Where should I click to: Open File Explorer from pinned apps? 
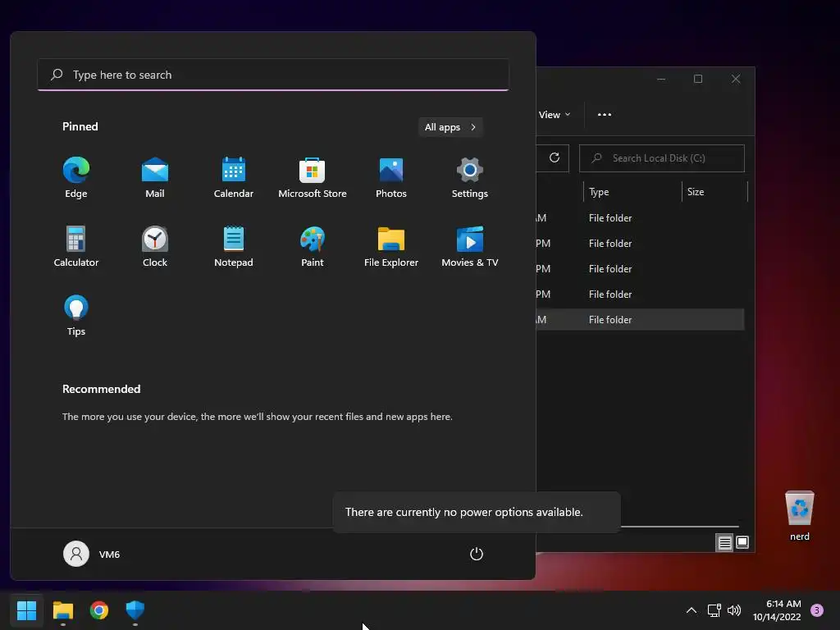[x=391, y=246]
